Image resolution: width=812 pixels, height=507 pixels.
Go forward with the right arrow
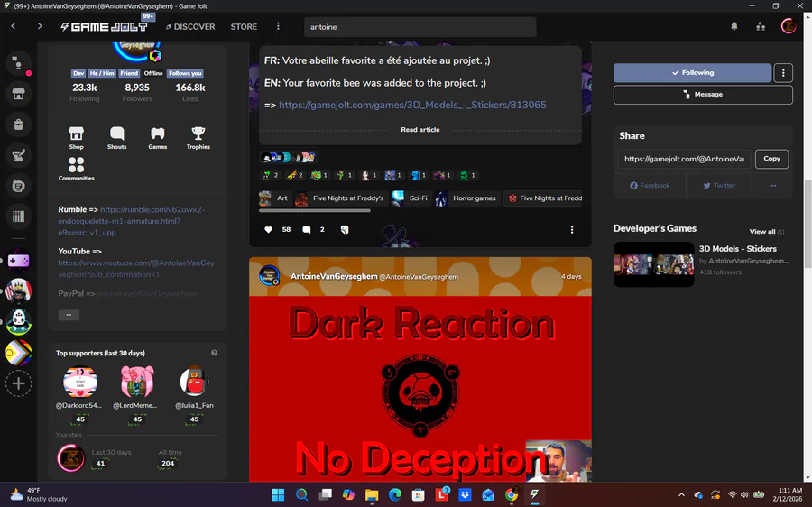click(x=40, y=26)
